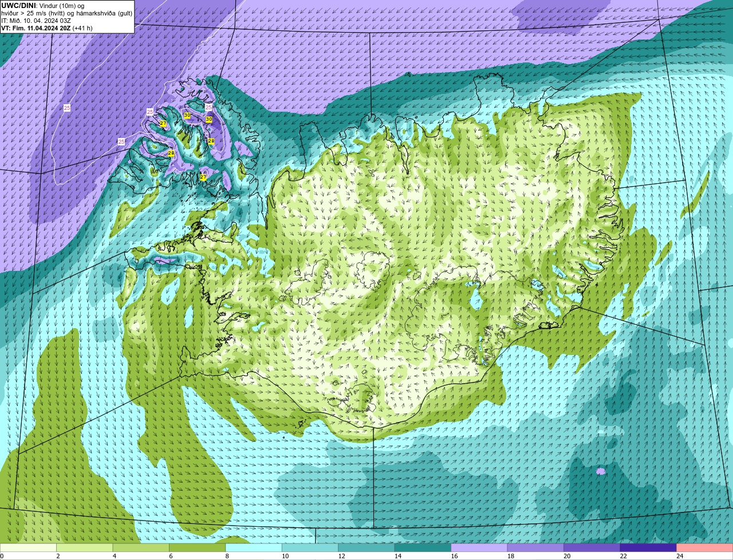Click the 20–22 m/s violet legend swatch
Viewport: 733px width, 560px height.
(592, 547)
